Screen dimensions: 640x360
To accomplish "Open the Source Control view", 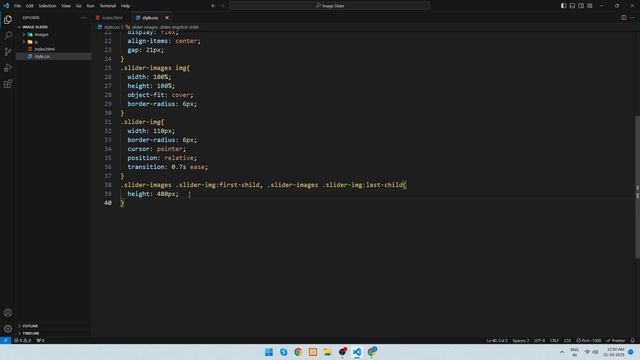I will (8, 51).
